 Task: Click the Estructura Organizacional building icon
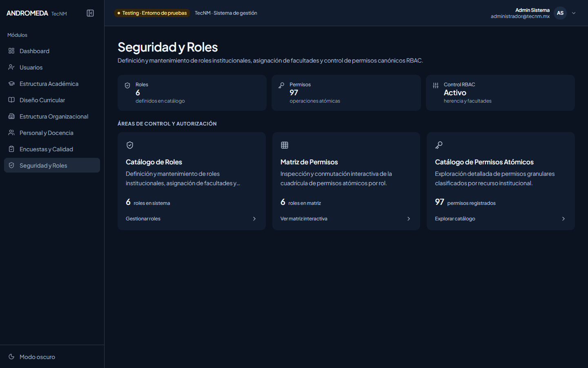coord(11,116)
